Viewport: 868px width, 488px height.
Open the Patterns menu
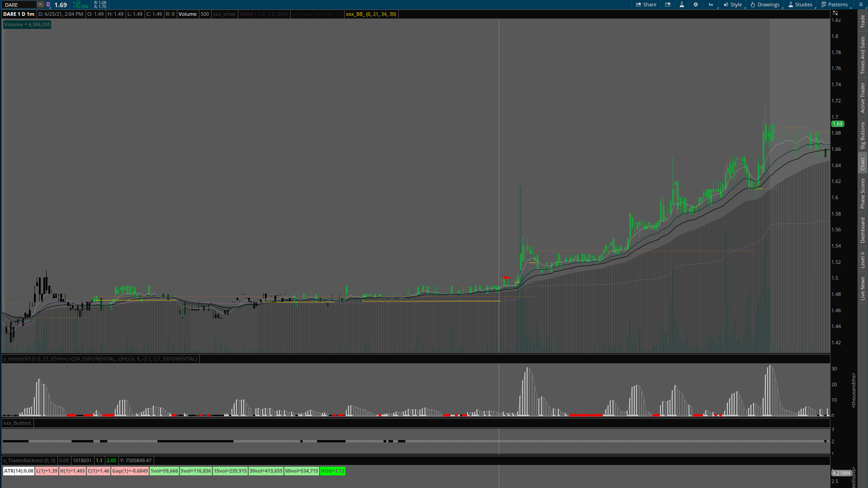835,5
